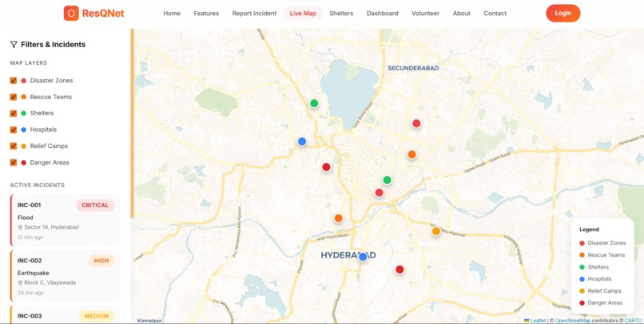Select the red disaster marker just below the central green marker
This screenshot has width=644, height=324.
[379, 193]
